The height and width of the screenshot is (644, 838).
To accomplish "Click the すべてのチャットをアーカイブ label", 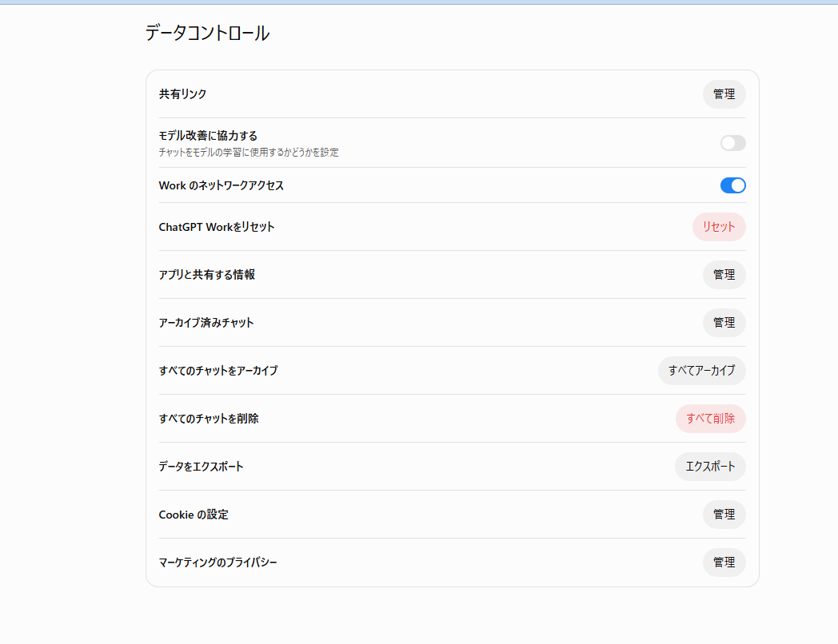I will [218, 371].
